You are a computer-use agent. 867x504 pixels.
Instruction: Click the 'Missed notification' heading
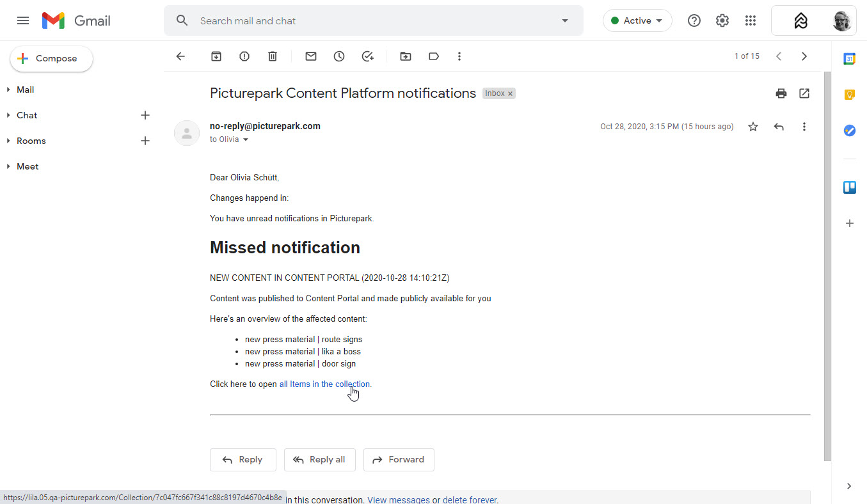285,248
